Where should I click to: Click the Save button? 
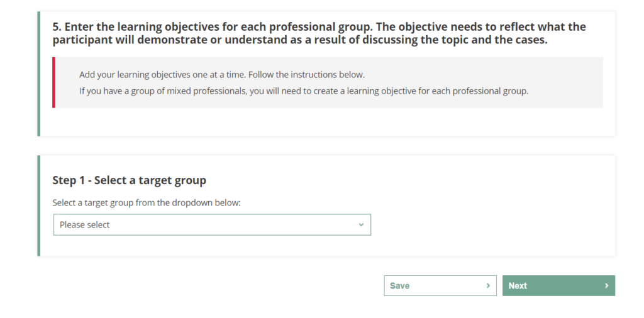(x=440, y=285)
